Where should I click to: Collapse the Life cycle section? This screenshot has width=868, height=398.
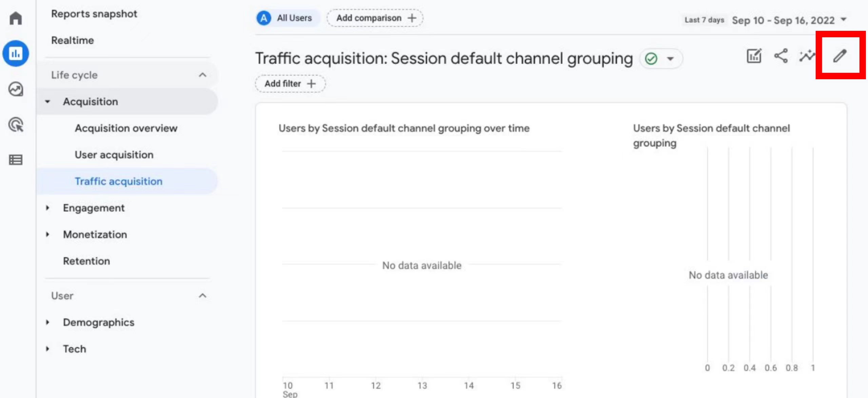click(x=202, y=75)
